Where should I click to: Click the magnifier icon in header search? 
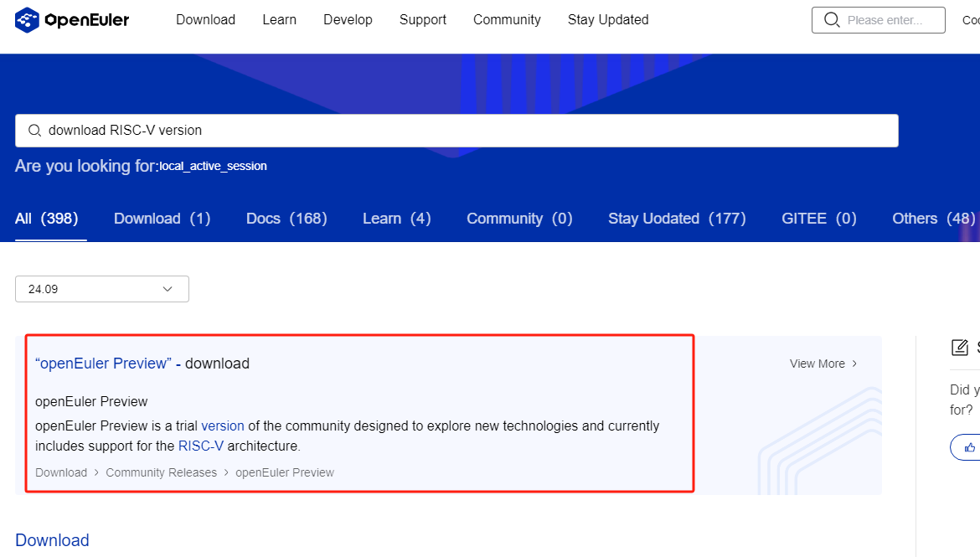[x=832, y=20]
